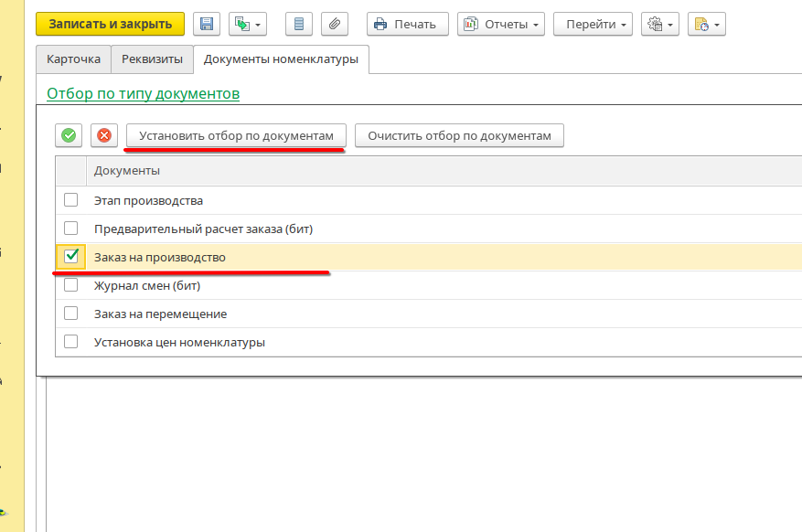Uncheck the Заказ на производство checkbox
The image size is (802, 532).
pyautogui.click(x=70, y=257)
